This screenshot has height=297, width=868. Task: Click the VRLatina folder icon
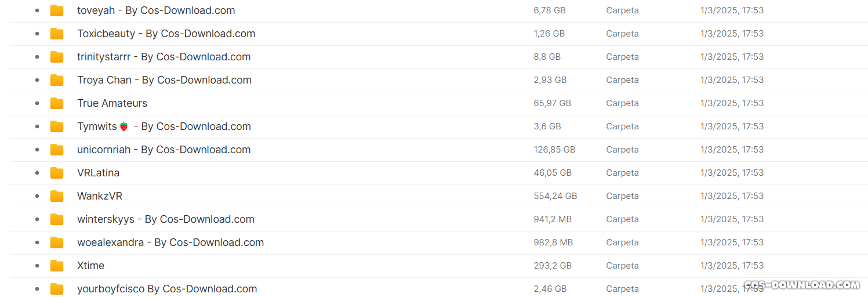pyautogui.click(x=57, y=173)
